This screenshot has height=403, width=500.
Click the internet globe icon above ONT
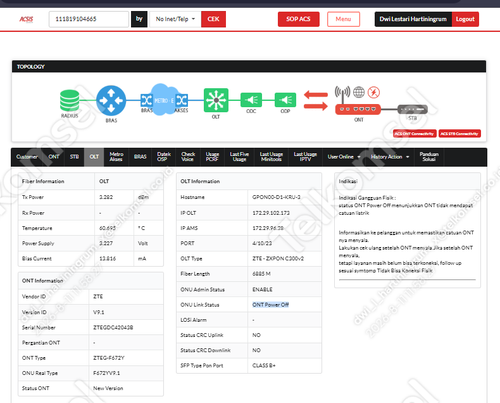point(359,92)
